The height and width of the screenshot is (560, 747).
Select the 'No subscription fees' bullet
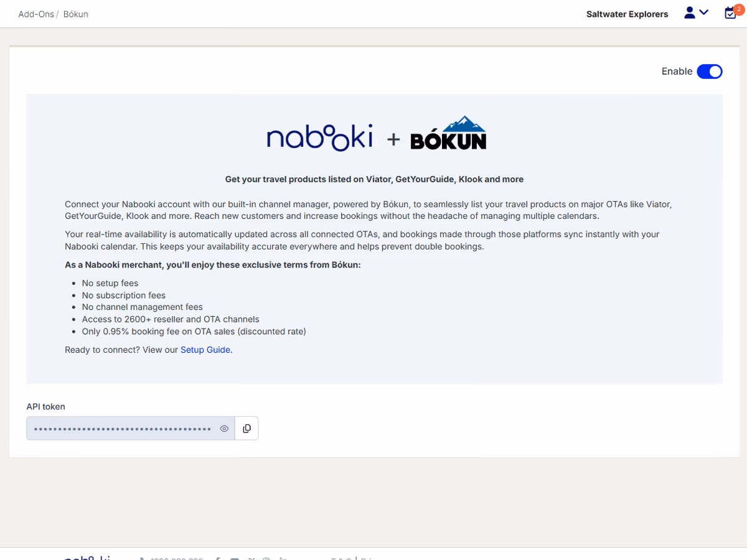tap(124, 296)
